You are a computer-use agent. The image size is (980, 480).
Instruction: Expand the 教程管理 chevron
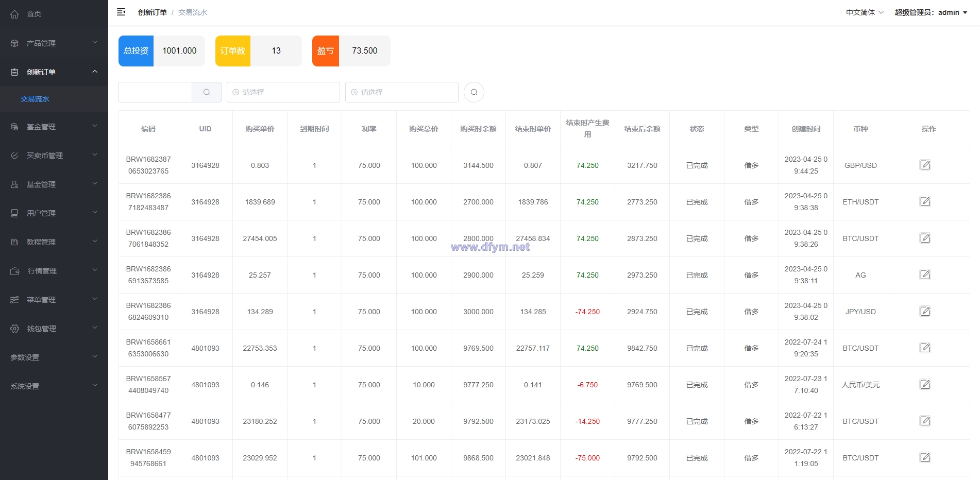(x=95, y=242)
